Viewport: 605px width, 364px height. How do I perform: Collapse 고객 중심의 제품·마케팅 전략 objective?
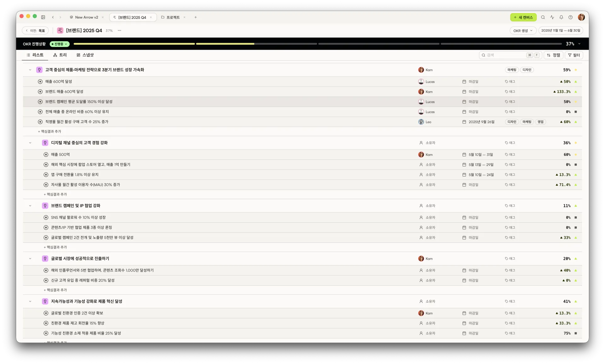pyautogui.click(x=30, y=70)
